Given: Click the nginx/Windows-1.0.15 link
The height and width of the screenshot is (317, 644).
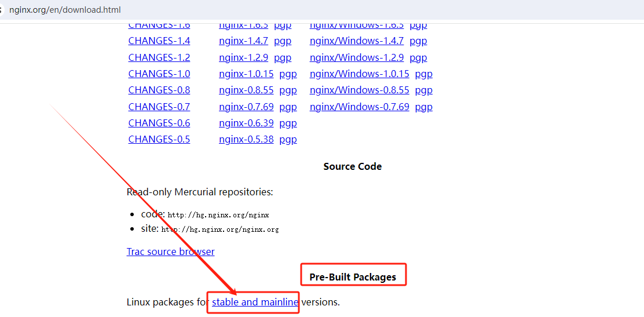Looking at the screenshot, I should (359, 74).
